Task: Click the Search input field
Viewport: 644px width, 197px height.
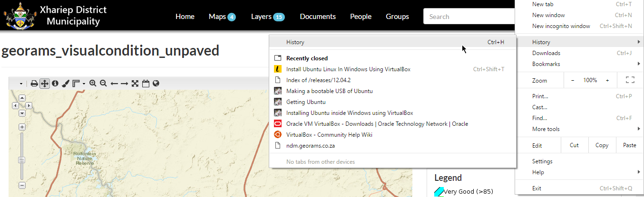Action: (469, 16)
